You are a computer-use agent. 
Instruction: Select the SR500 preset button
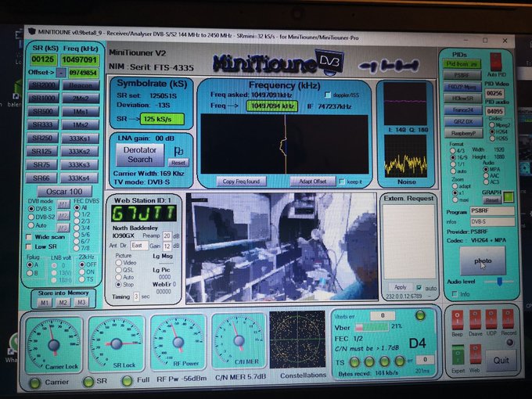tap(42, 111)
